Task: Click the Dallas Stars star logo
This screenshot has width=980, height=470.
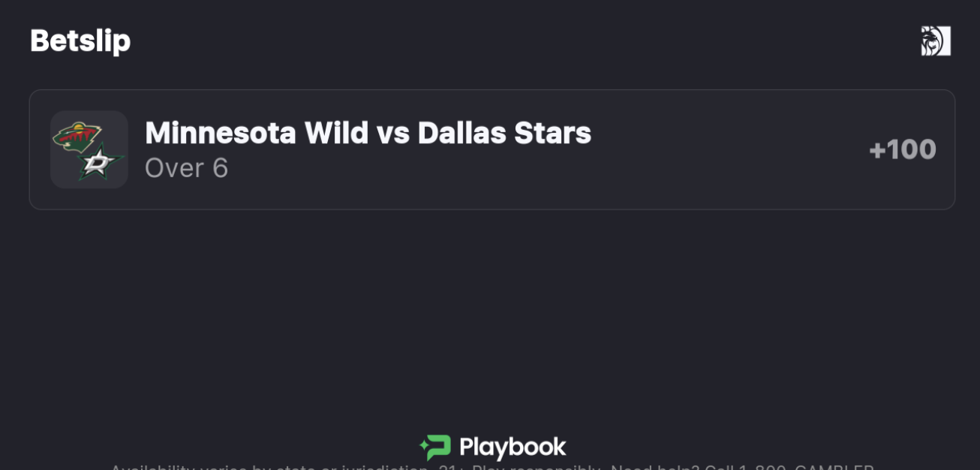Action: [101, 163]
